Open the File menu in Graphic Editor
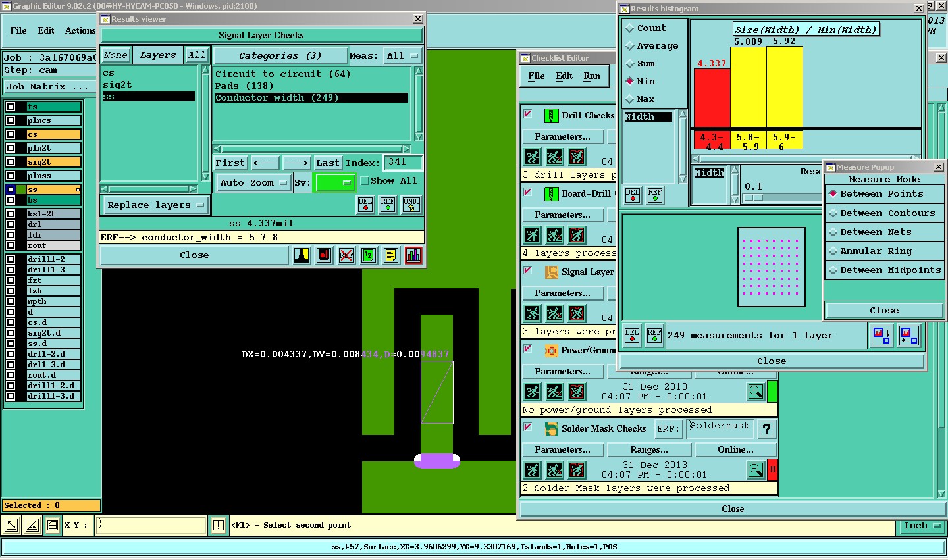Screen dimensions: 948x560 [x=18, y=31]
